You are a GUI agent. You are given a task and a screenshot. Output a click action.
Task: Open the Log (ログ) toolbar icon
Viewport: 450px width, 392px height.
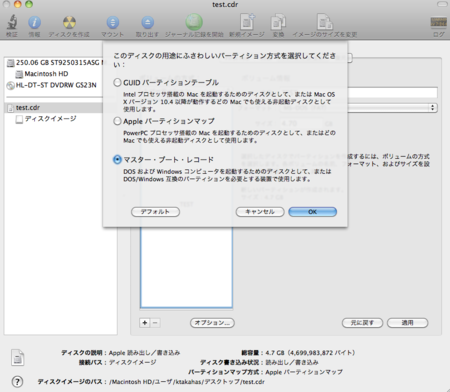[x=438, y=22]
